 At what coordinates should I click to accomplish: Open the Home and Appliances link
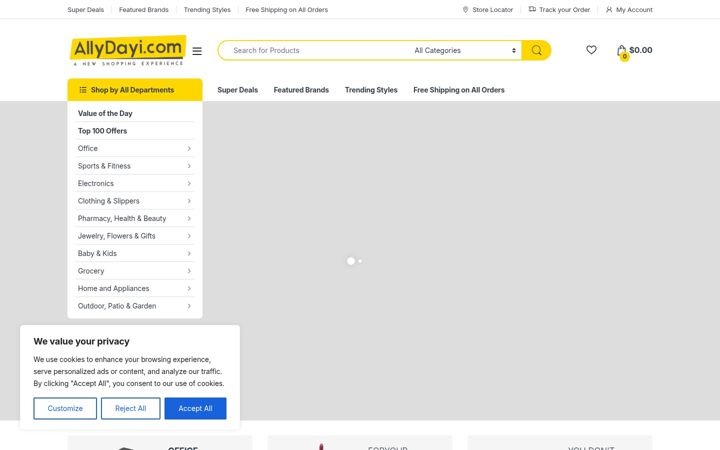click(x=113, y=288)
